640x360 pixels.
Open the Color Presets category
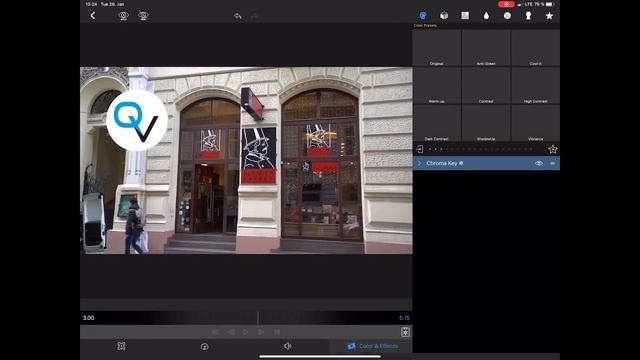coord(423,16)
